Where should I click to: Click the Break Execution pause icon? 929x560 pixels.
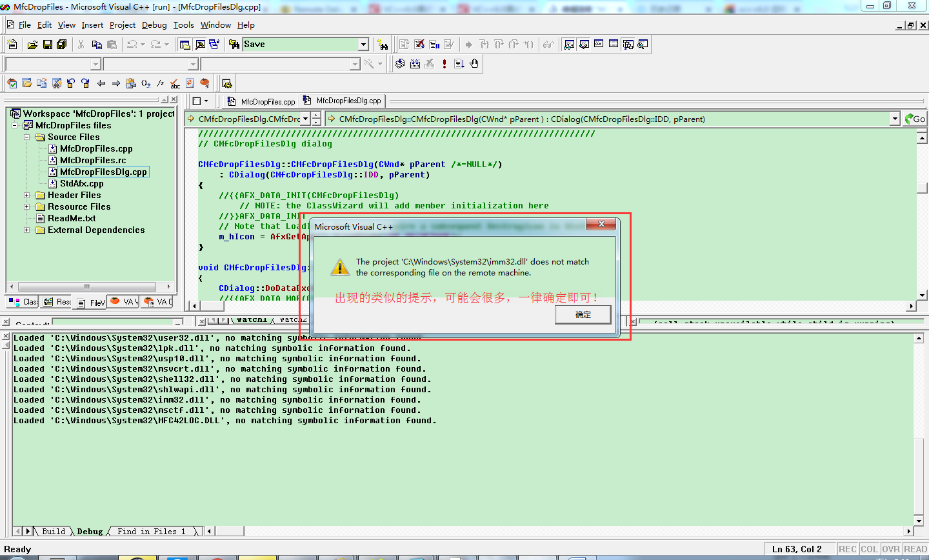[x=434, y=45]
